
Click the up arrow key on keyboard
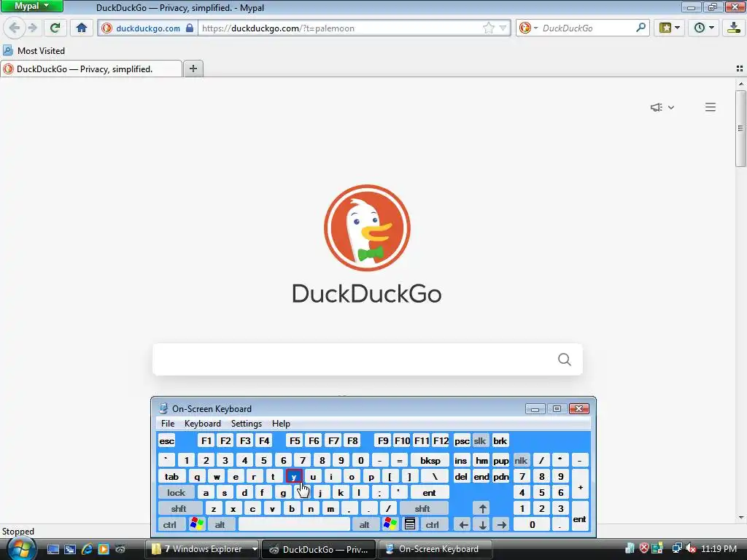point(483,508)
